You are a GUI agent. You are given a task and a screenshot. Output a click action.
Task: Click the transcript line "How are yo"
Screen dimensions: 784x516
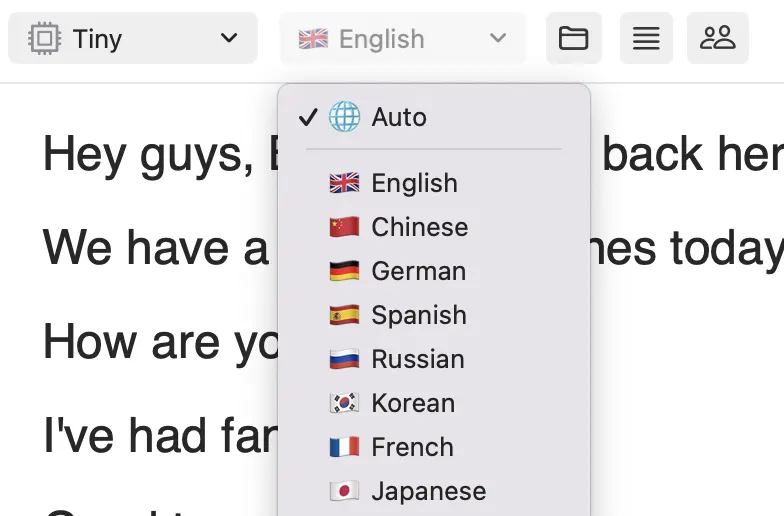click(160, 343)
